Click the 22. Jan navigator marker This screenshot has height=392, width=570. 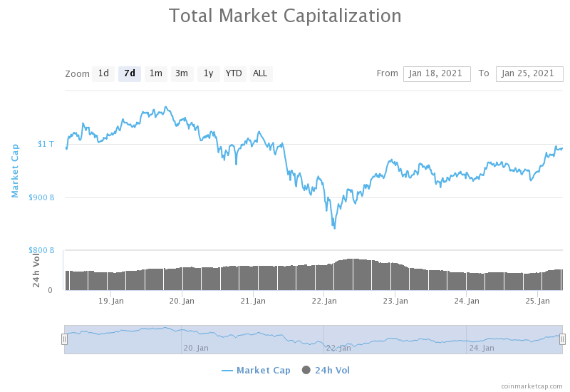tap(338, 348)
